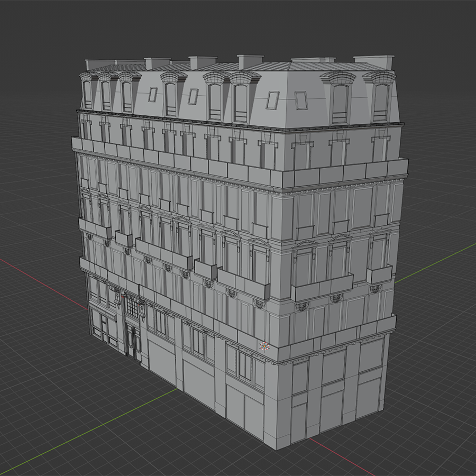Select the leftmost chimney on the roof
The image size is (476, 476).
click(97, 64)
